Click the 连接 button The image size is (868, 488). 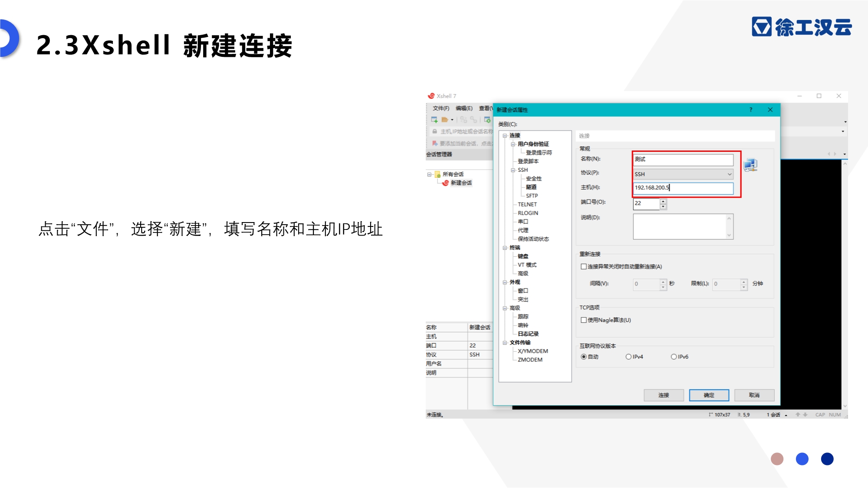pos(664,395)
